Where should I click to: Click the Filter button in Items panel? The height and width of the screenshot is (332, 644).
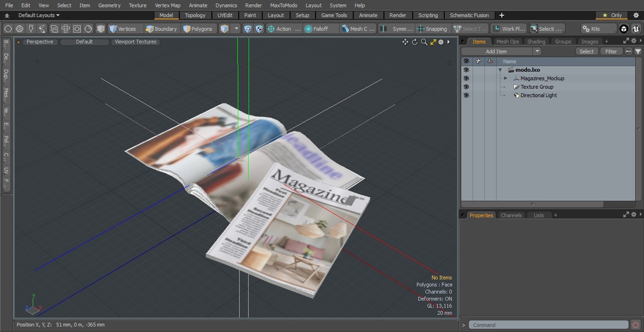point(611,51)
